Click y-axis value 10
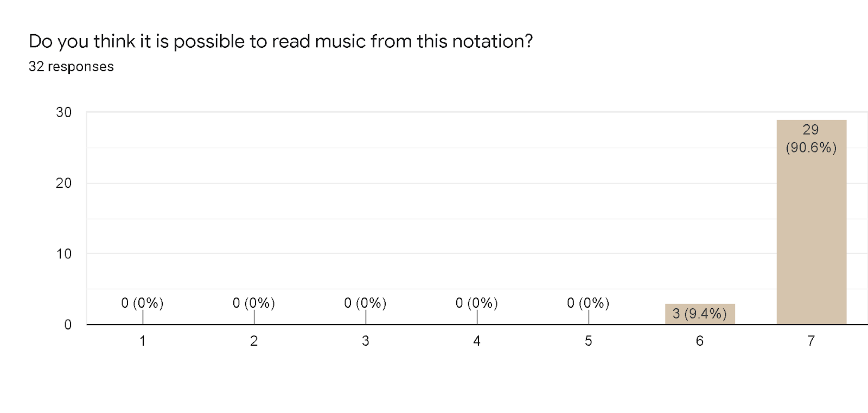This screenshot has width=868, height=413. coord(63,254)
